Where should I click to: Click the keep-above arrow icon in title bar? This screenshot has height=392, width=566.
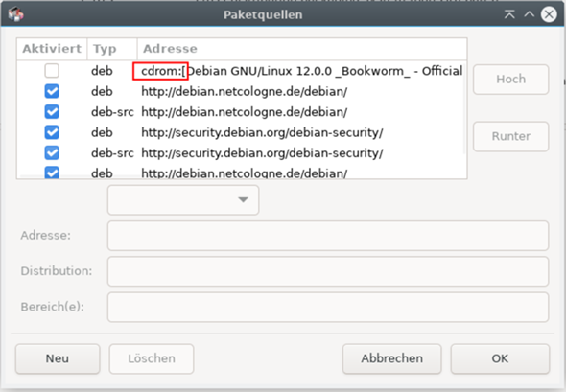coord(509,14)
